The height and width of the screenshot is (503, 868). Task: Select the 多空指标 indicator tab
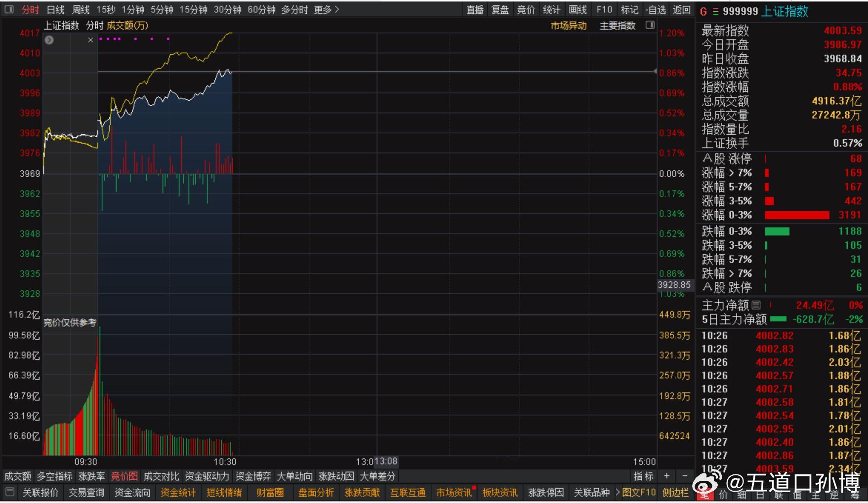click(54, 476)
